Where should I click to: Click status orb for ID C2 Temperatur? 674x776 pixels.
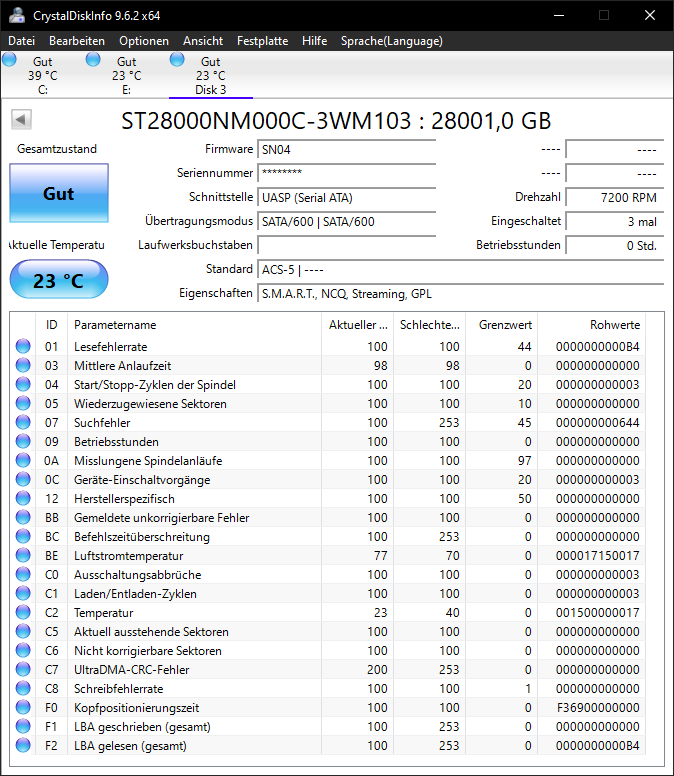pos(23,612)
